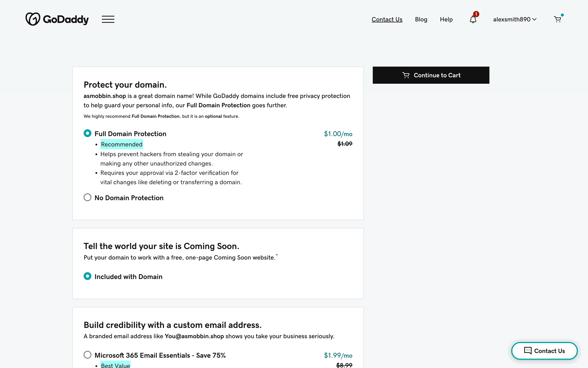Click Continue to Cart button
The width and height of the screenshot is (588, 368).
(431, 75)
